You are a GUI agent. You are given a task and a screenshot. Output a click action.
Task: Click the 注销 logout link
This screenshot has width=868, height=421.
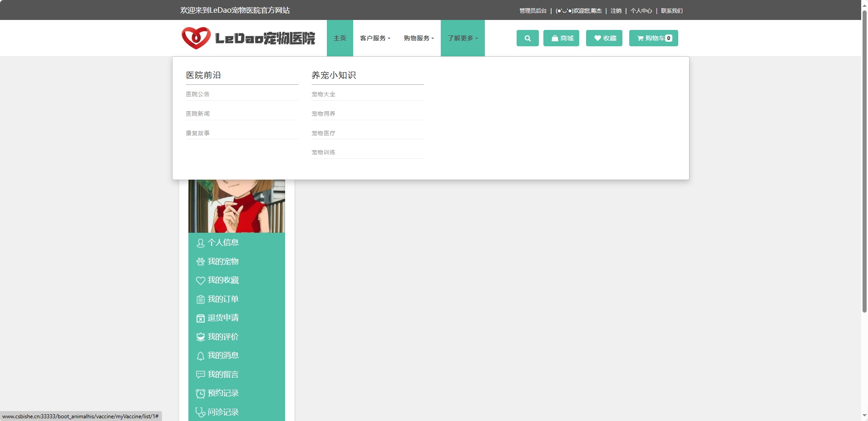(616, 10)
